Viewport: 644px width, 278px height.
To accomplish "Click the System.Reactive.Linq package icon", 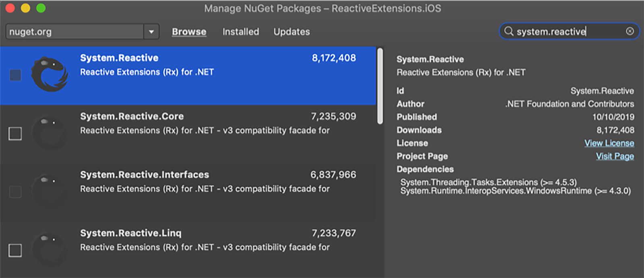I will [49, 249].
